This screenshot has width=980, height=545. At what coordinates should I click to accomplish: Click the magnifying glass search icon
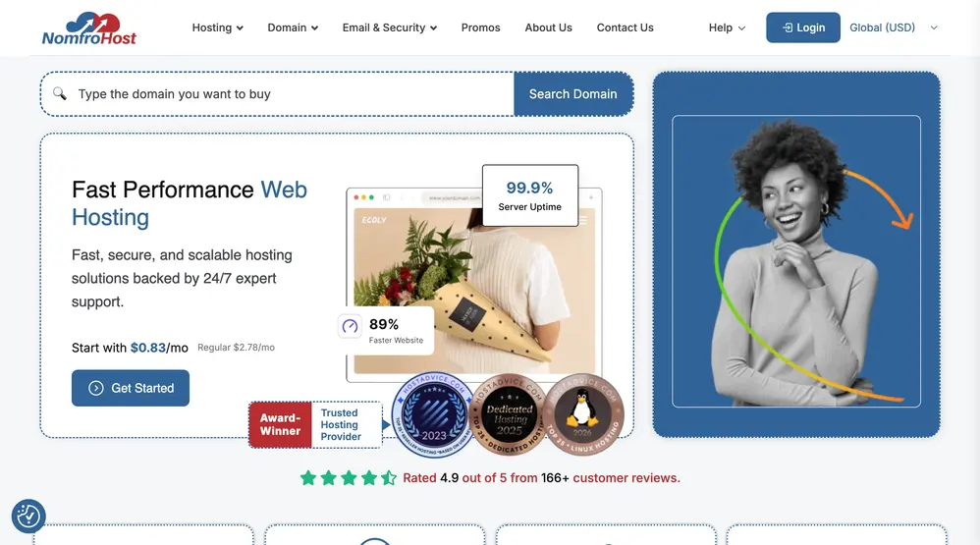[x=59, y=93]
